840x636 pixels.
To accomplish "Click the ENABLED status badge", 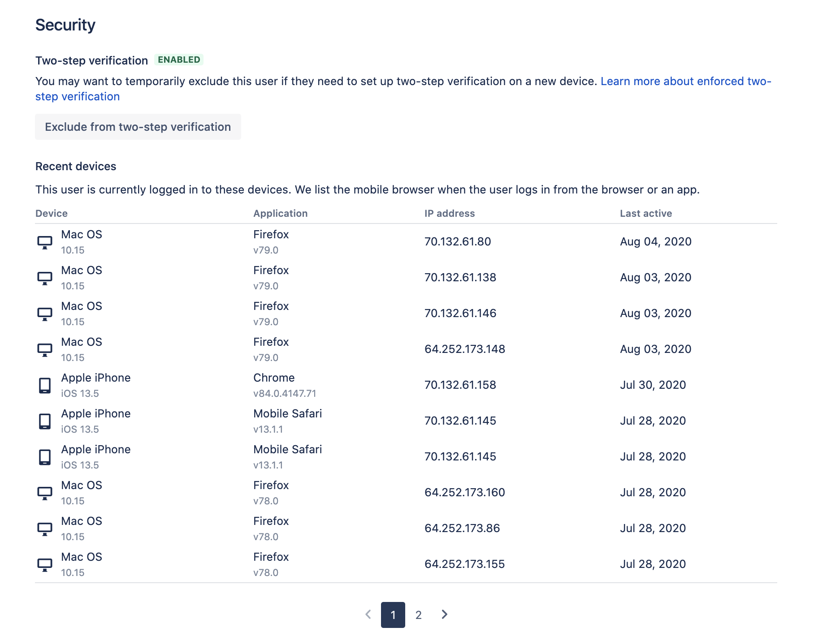I will [179, 60].
